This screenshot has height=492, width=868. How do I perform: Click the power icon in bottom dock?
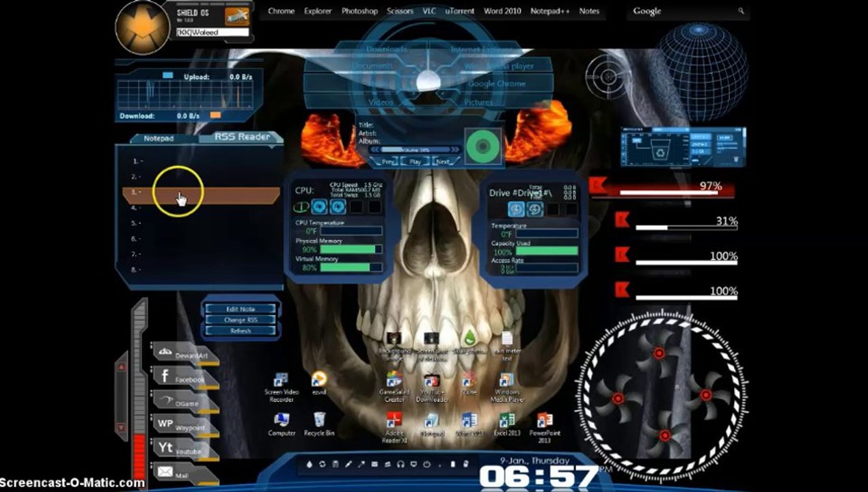pos(426,464)
